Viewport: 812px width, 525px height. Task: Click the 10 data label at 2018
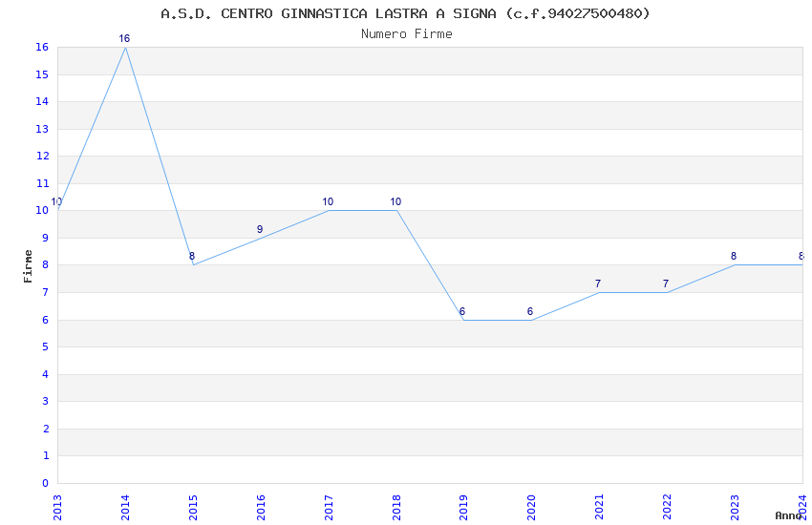point(395,201)
